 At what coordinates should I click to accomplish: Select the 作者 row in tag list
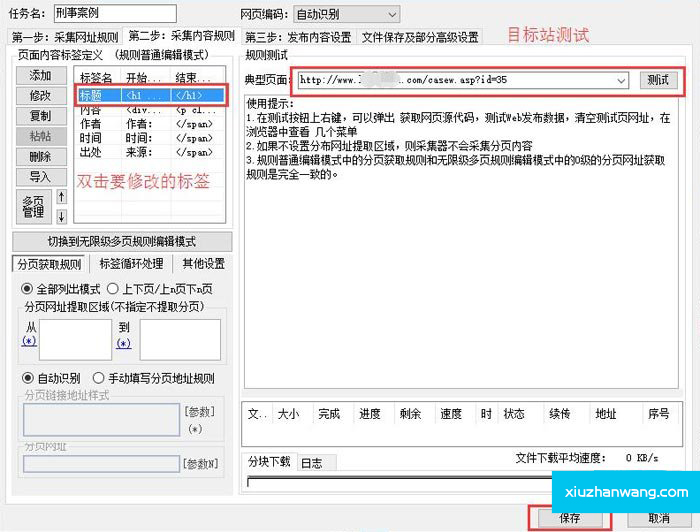pos(90,124)
